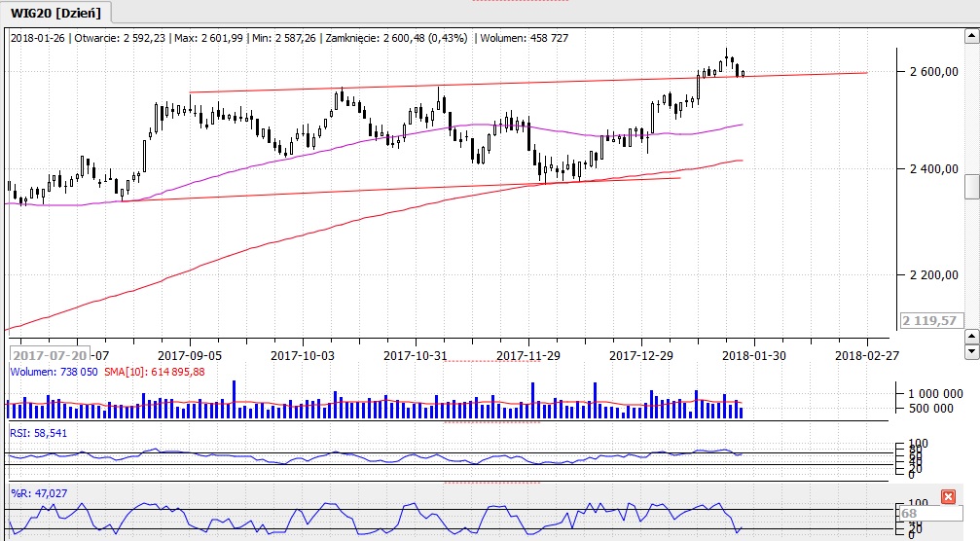Click the last candlestick on the chart
The height and width of the screenshot is (541, 980).
coord(744,72)
